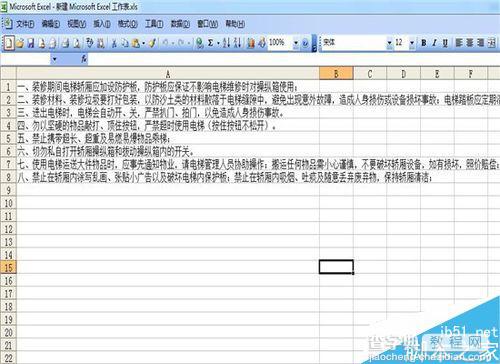This screenshot has width=500, height=364.
Task: Click the workbook document icon beside 文件 menu
Action: pyautogui.click(x=7, y=24)
